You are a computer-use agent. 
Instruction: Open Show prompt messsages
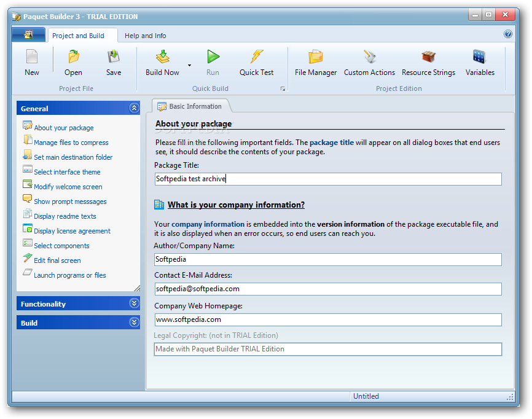70,202
